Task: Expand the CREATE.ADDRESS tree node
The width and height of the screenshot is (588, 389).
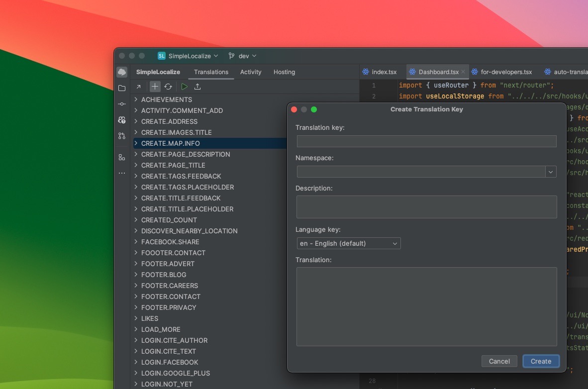Action: click(x=136, y=121)
